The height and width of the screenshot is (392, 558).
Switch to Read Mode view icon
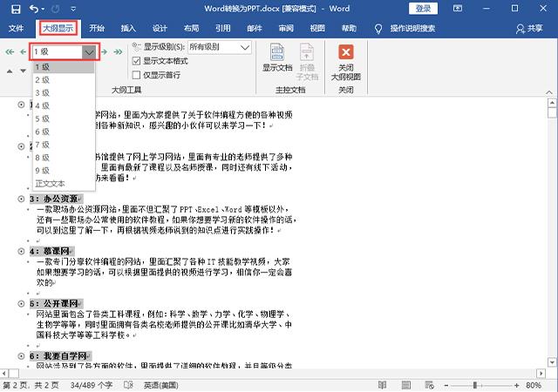pyautogui.click(x=382, y=385)
